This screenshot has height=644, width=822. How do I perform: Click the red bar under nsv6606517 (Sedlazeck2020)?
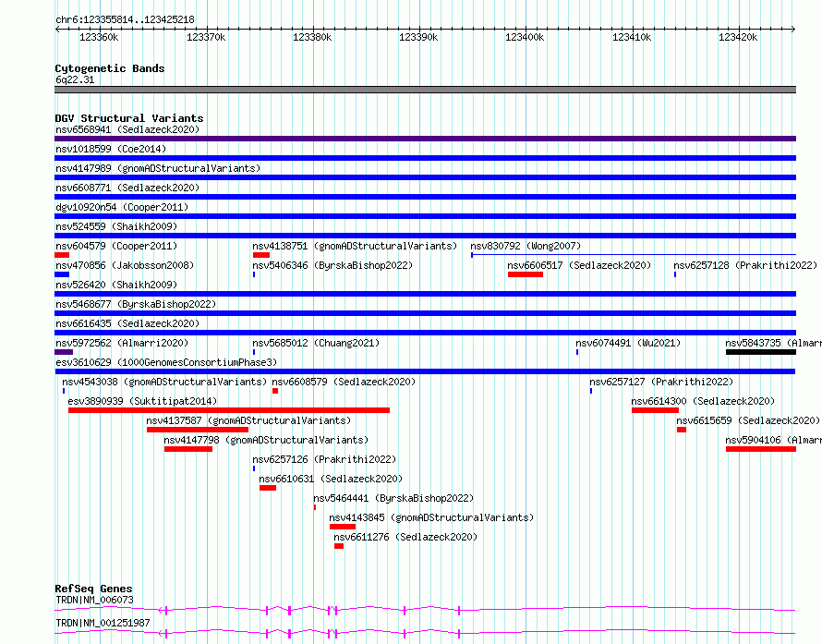pos(526,274)
